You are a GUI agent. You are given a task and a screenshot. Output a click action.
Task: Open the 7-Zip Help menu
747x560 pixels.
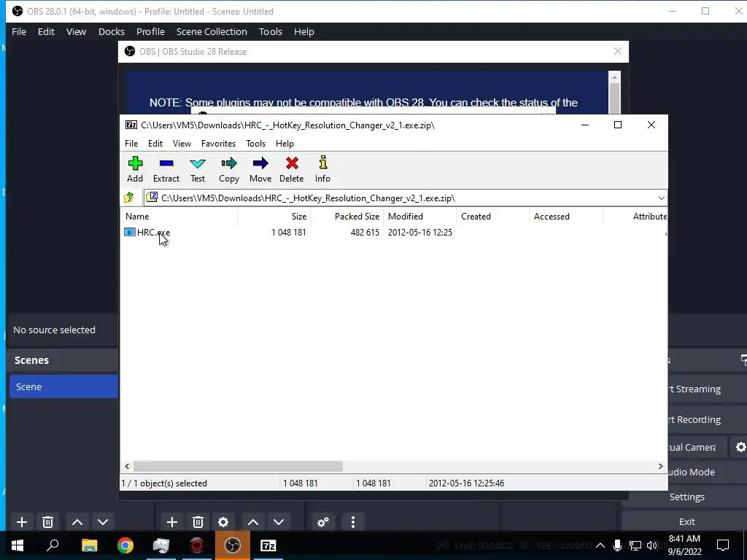[x=285, y=144]
